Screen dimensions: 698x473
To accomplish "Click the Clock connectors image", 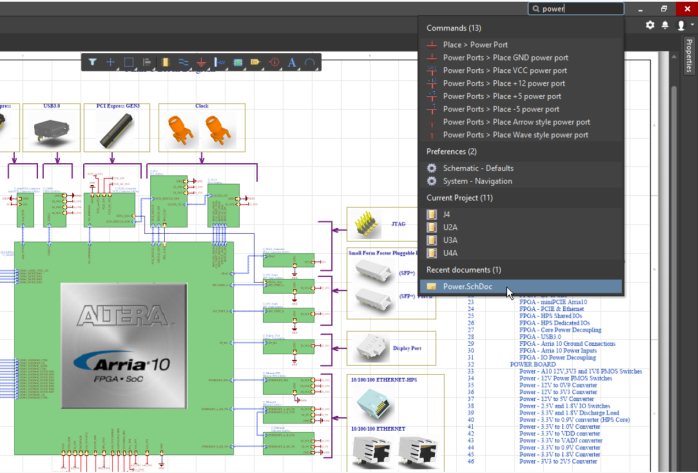I will click(202, 130).
